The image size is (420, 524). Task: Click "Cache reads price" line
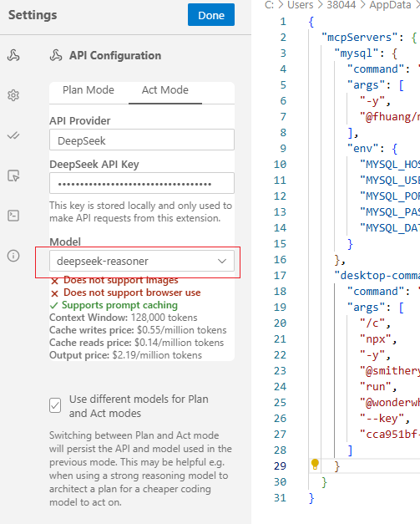[137, 343]
